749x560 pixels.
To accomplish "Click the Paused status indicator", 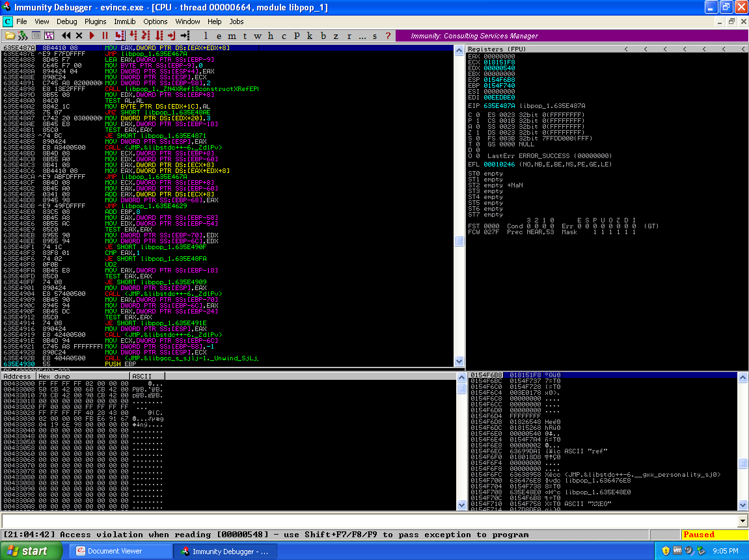I will click(714, 535).
